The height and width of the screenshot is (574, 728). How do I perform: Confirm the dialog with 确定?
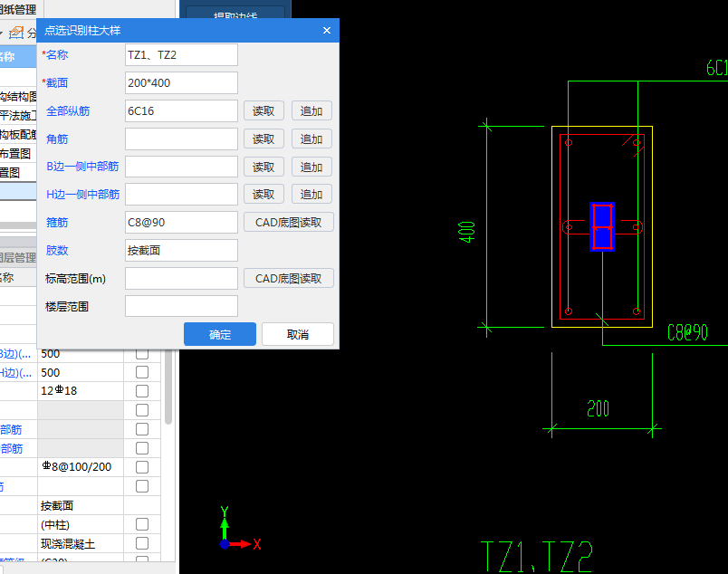(x=220, y=334)
